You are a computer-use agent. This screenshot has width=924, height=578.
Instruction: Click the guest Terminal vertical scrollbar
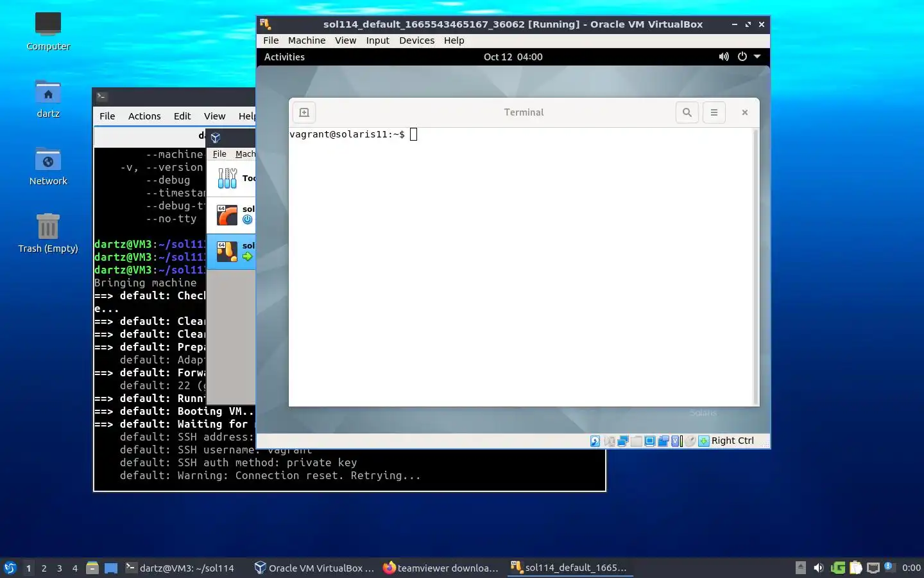(x=756, y=267)
